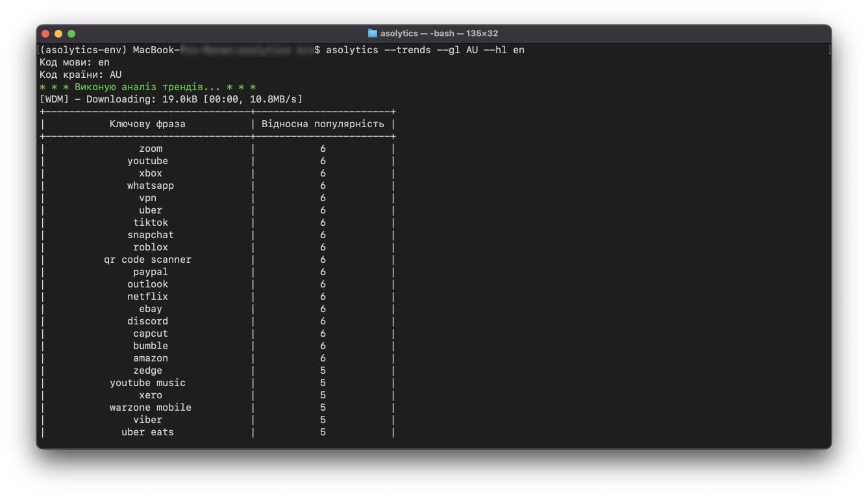The image size is (868, 497).
Task: Click the 'Відносна популярність' column header
Action: (x=323, y=124)
